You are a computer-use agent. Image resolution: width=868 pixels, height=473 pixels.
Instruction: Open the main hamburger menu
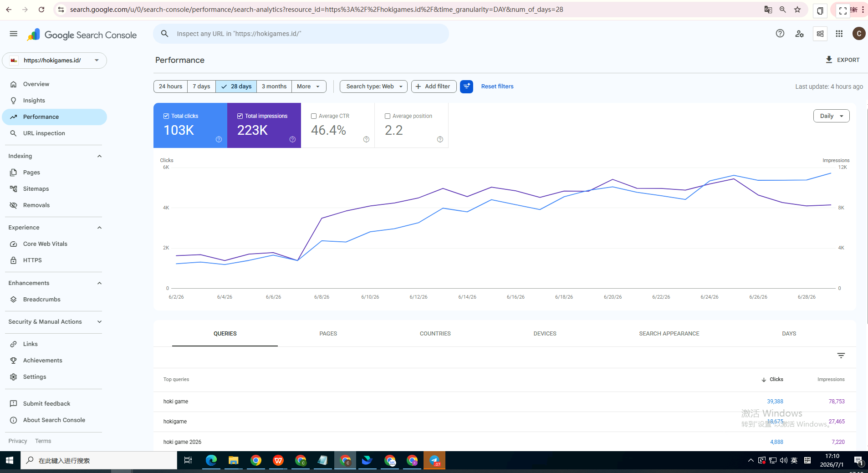(14, 34)
